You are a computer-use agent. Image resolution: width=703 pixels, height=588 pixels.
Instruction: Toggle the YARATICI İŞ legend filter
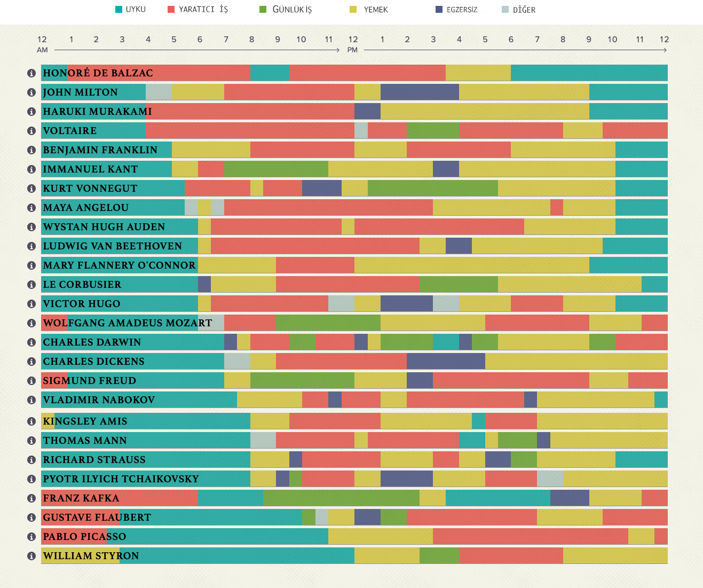tap(198, 10)
